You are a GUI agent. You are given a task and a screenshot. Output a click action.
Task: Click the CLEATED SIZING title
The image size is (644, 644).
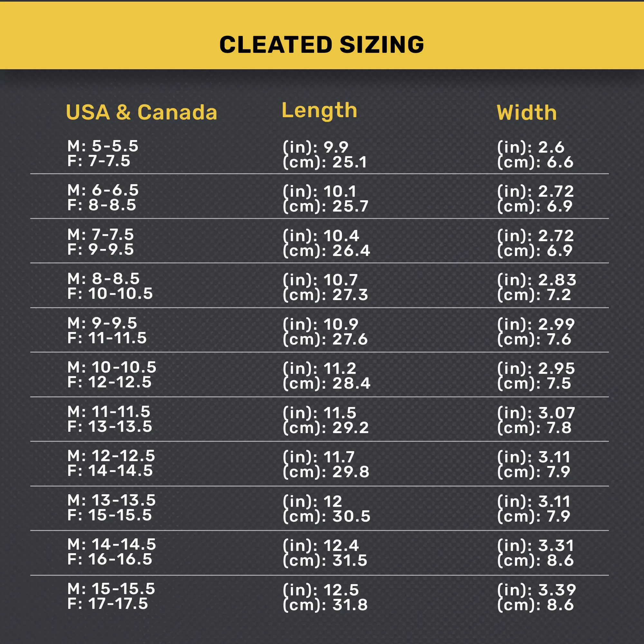[322, 45]
